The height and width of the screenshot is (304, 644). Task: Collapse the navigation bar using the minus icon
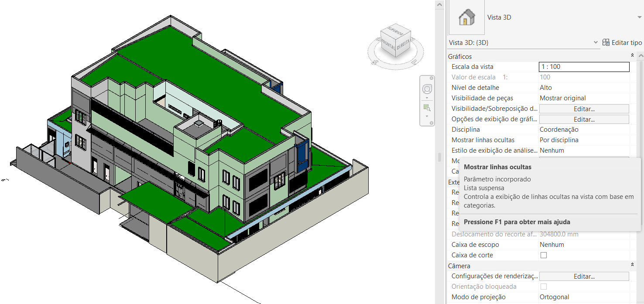432,123
